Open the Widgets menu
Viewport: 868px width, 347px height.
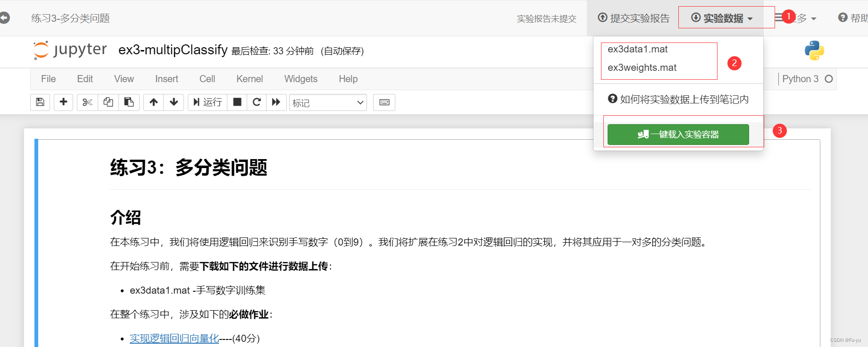(x=301, y=79)
